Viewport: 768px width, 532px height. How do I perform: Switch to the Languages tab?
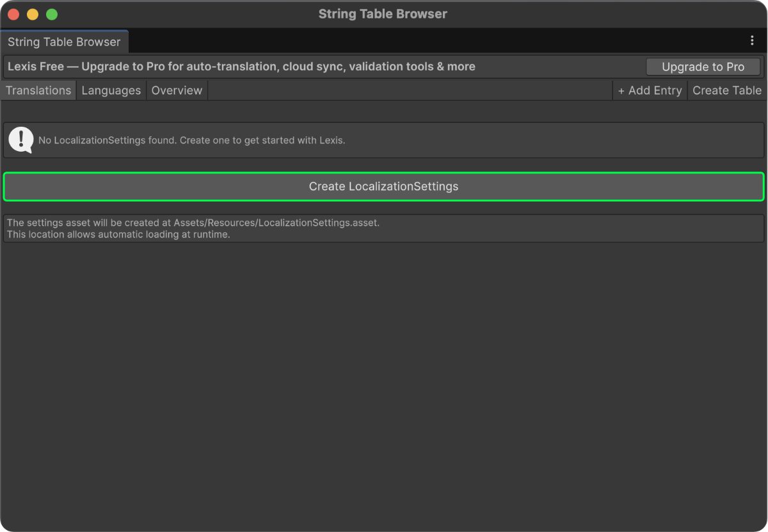point(111,90)
